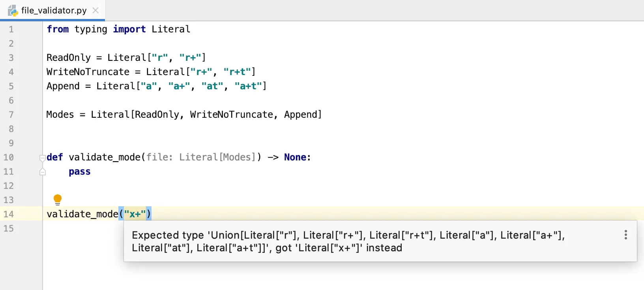Click the "import" keyword on line 1
This screenshot has width=644, height=290.
click(x=129, y=29)
